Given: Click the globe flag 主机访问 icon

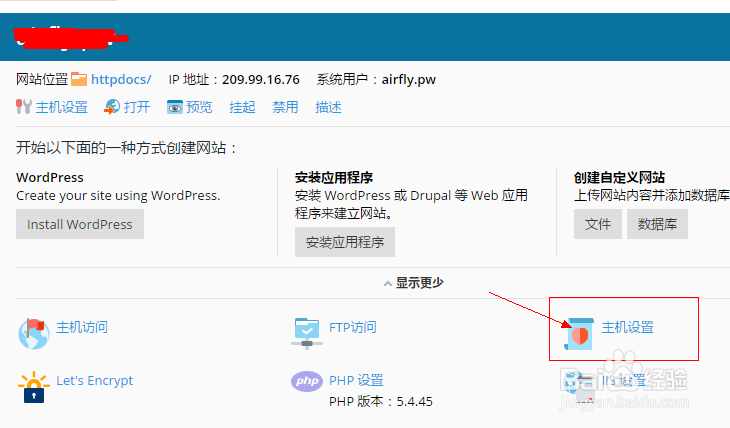Looking at the screenshot, I should click(x=34, y=333).
